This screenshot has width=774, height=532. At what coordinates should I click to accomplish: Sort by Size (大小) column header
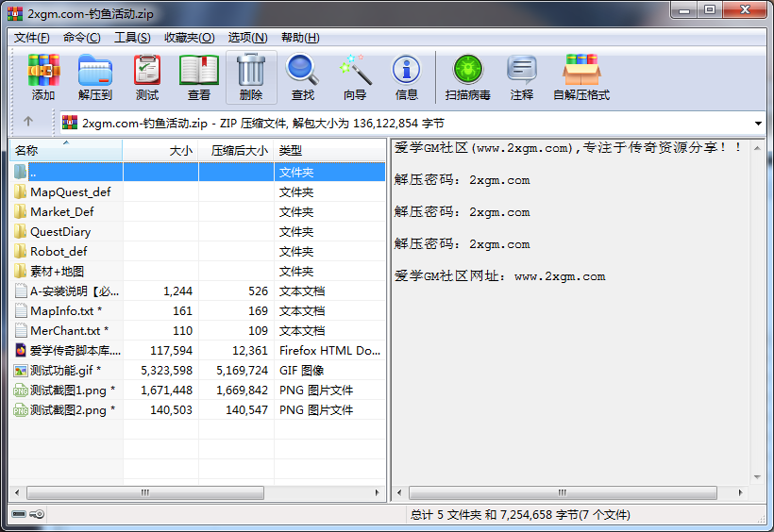[x=160, y=151]
